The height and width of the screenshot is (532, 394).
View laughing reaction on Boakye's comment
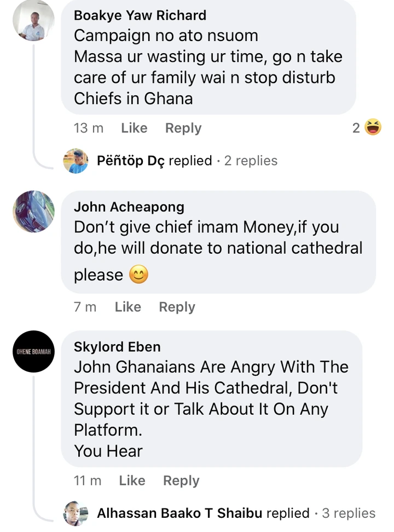coord(373,128)
